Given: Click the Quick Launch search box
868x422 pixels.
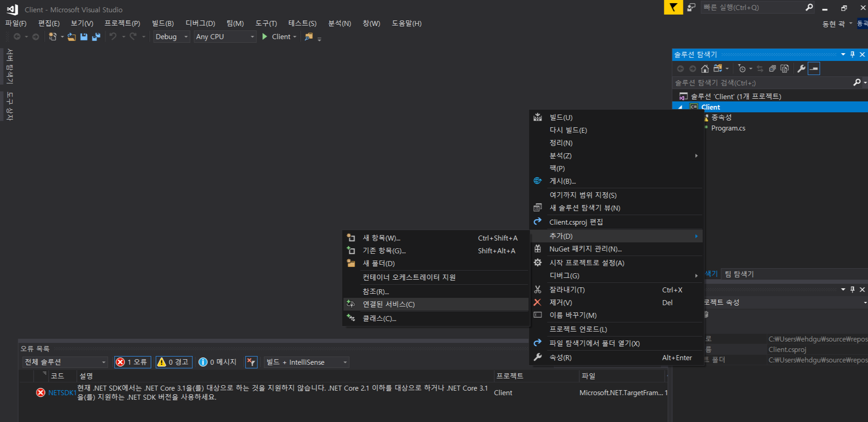Looking at the screenshot, I should [x=753, y=7].
